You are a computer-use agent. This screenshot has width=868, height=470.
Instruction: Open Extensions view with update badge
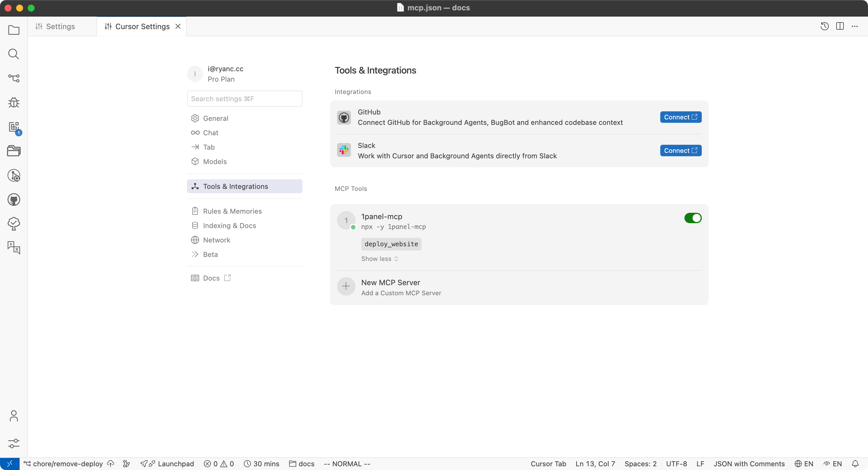(14, 127)
